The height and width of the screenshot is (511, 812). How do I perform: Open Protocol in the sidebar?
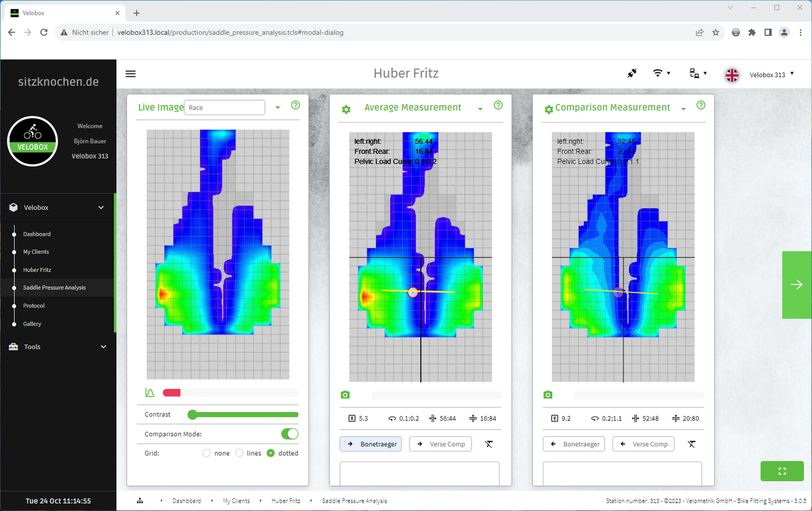tap(34, 306)
